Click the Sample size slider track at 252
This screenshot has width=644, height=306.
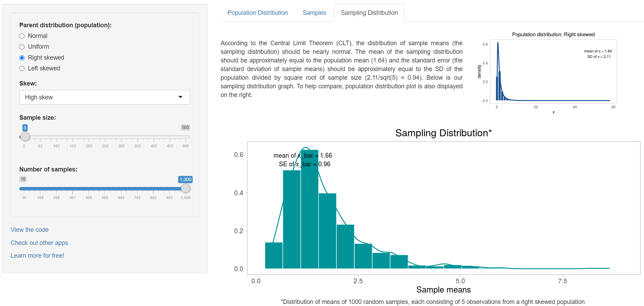105,137
